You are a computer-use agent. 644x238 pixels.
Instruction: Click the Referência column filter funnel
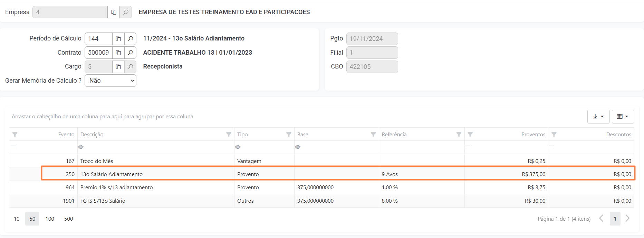pyautogui.click(x=459, y=134)
